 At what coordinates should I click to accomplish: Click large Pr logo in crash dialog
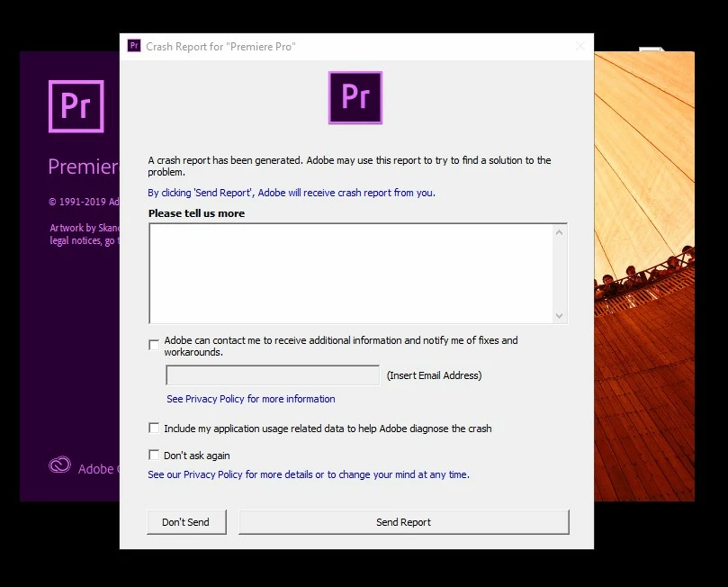click(355, 97)
